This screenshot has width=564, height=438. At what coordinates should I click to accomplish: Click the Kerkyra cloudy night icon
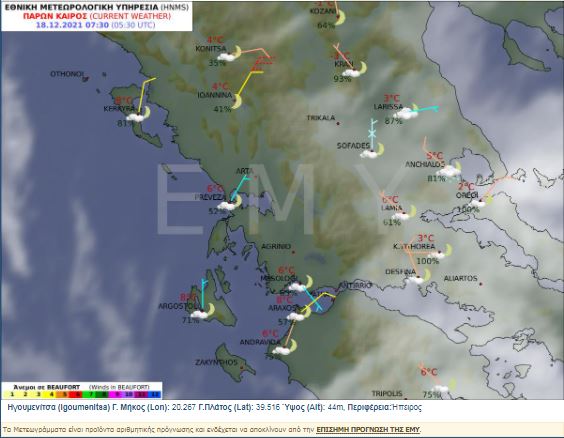click(138, 114)
